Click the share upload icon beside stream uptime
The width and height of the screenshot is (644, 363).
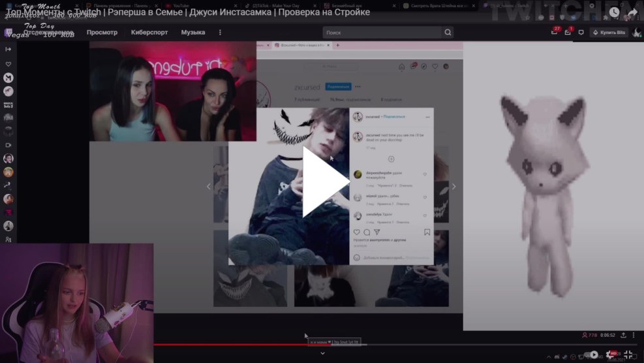[x=623, y=335]
